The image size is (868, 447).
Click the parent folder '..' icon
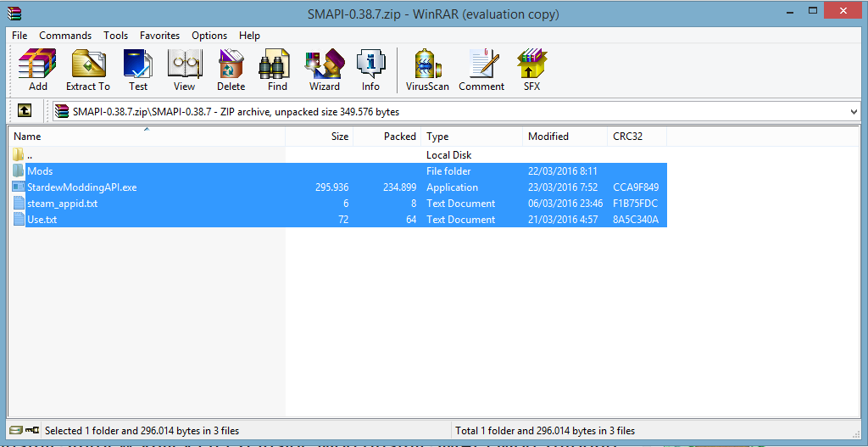(19, 155)
